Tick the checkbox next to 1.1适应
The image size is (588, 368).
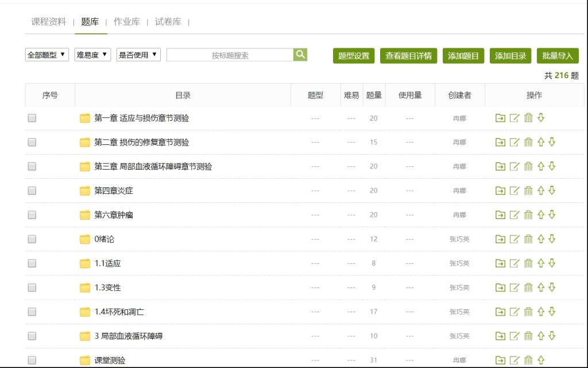pos(32,263)
